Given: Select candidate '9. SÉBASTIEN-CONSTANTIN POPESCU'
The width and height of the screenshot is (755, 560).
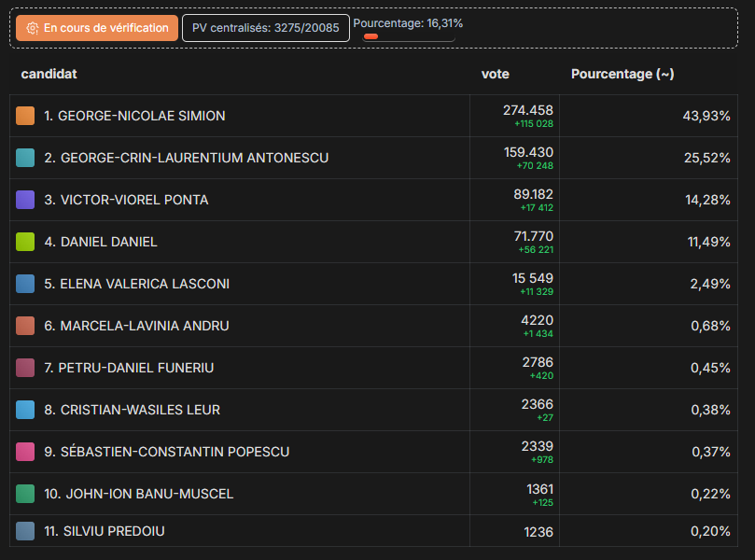Looking at the screenshot, I should coord(167,452).
